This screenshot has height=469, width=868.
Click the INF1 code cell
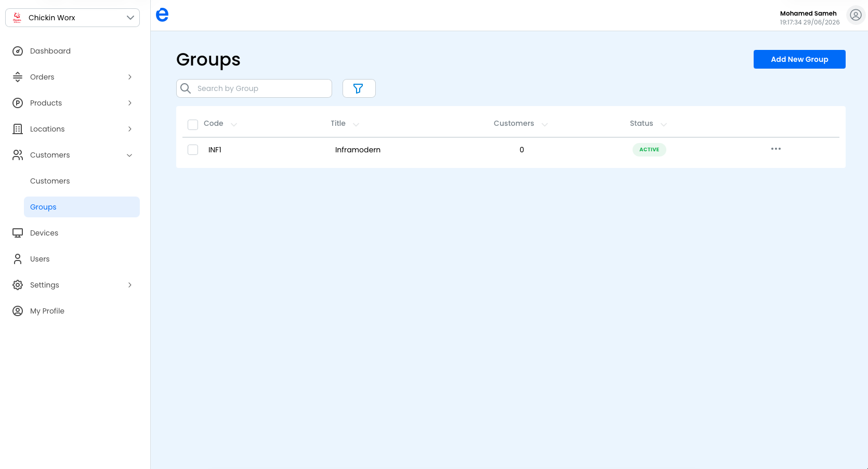click(215, 150)
